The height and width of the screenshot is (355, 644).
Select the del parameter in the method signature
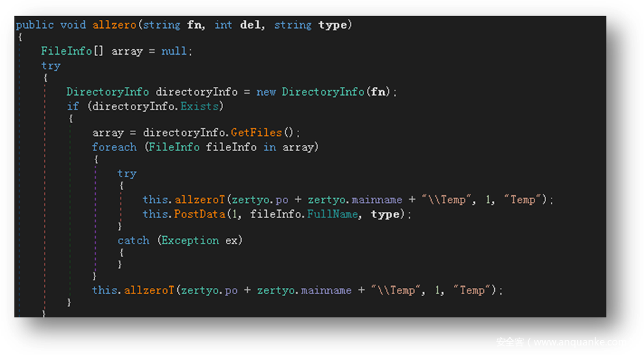coord(250,25)
